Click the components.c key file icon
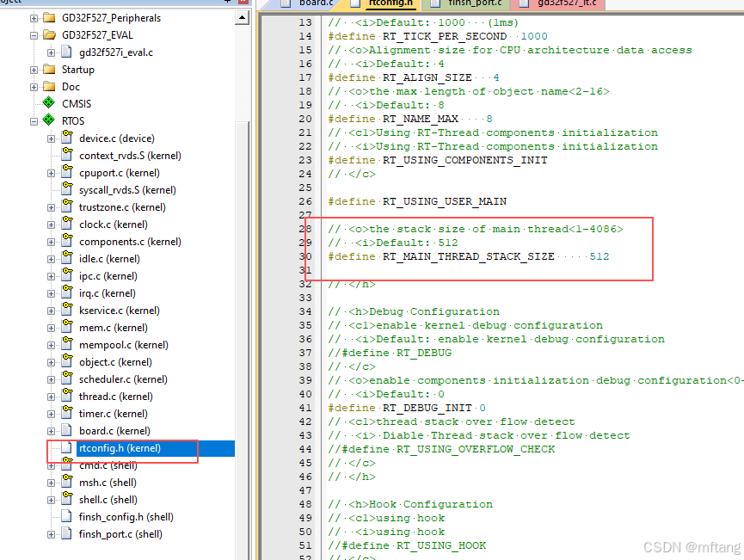This screenshot has width=744, height=560. (x=67, y=240)
